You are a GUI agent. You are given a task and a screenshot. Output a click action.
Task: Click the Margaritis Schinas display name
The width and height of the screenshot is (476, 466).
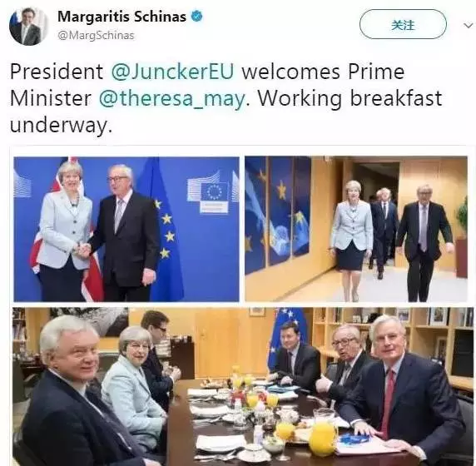[x=121, y=17]
